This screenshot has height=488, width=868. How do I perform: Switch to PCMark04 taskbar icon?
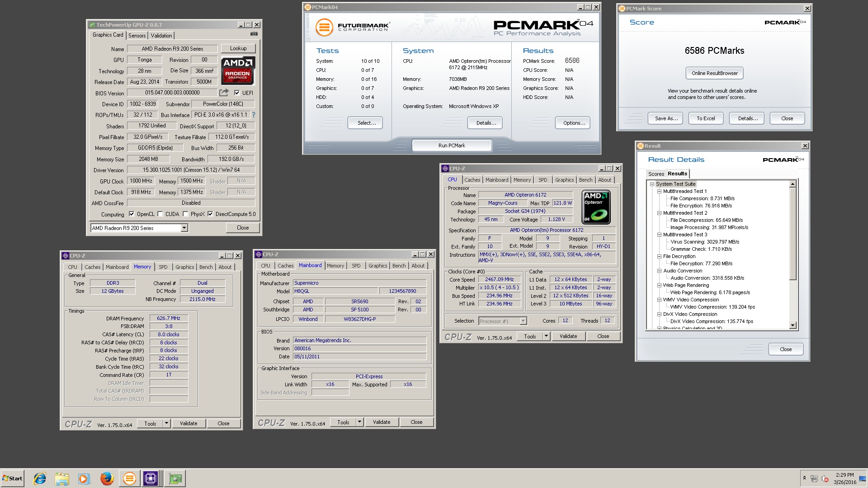click(129, 479)
